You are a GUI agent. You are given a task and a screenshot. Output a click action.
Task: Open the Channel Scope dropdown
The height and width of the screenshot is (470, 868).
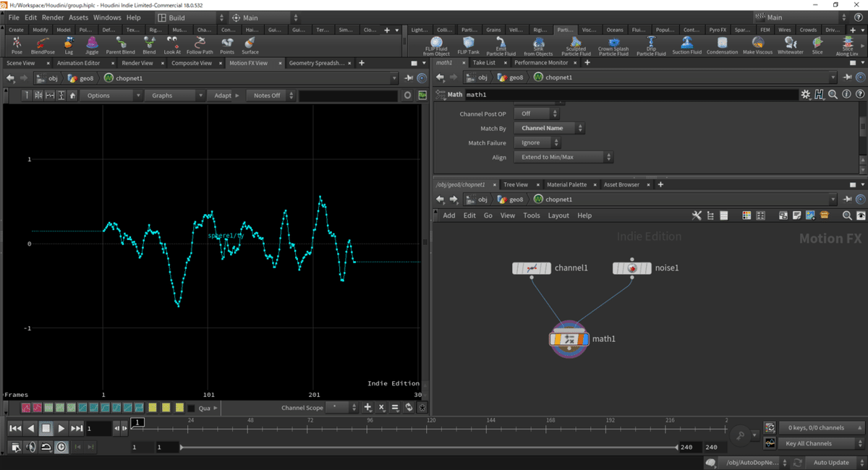click(x=341, y=408)
